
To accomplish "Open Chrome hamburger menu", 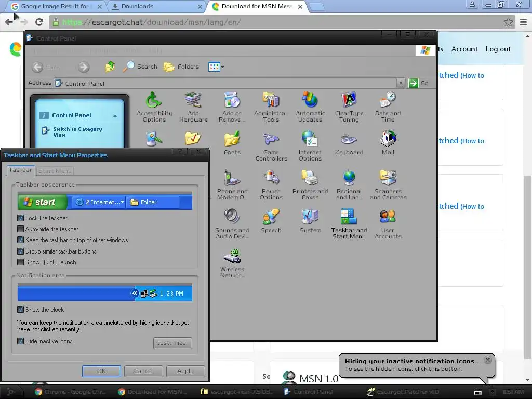I will (x=524, y=22).
